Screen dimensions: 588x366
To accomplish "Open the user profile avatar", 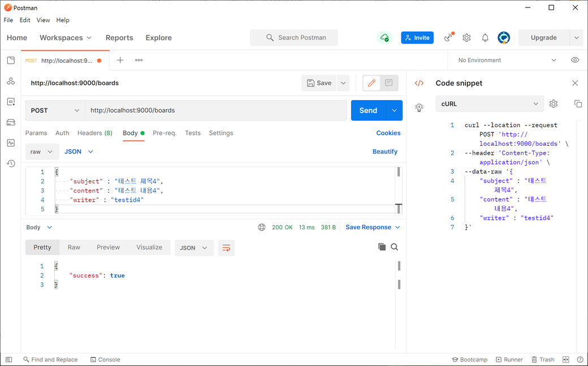I will click(x=504, y=37).
